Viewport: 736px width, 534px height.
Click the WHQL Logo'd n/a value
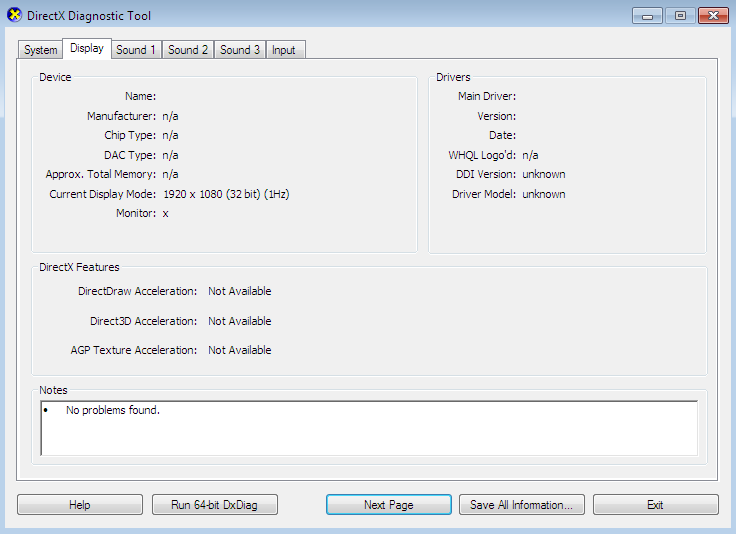coord(530,155)
